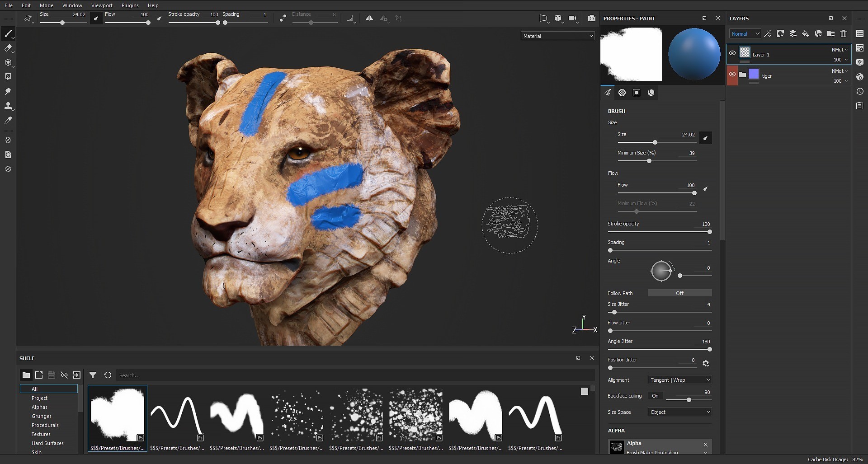This screenshot has height=464, width=868.
Task: Add a fill layer in the Layers panel
Action: pyautogui.click(x=806, y=33)
